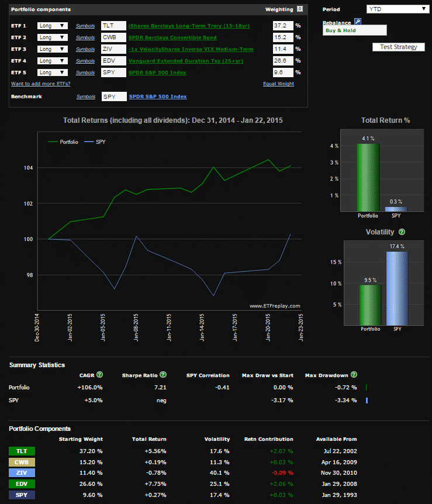Click the CWB symbol input field

point(113,37)
